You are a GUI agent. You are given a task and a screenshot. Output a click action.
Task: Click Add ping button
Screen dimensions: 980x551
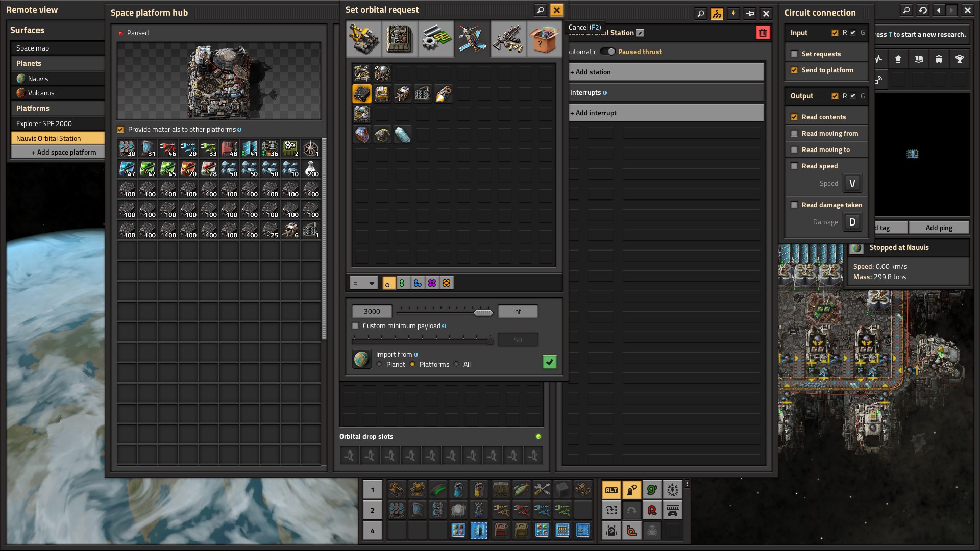[x=939, y=228]
